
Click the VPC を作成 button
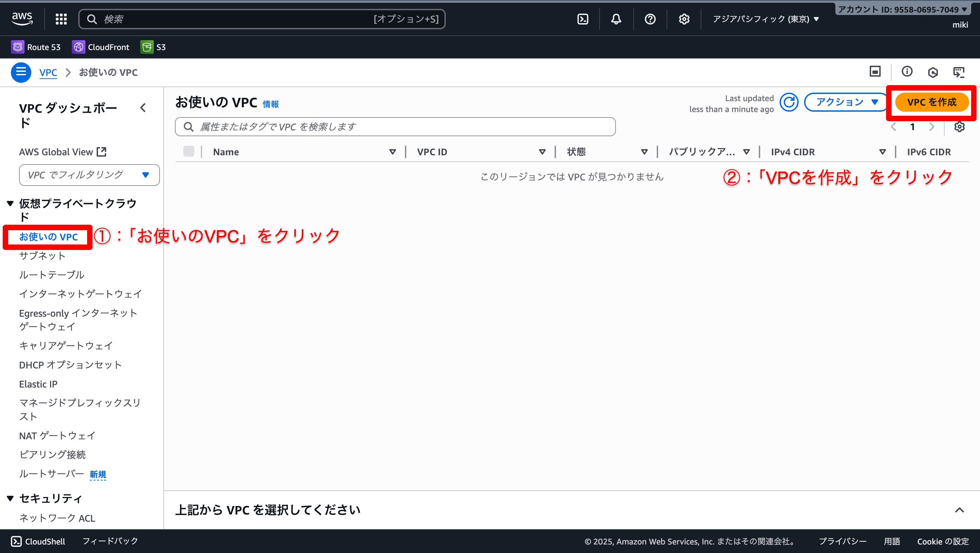[931, 102]
